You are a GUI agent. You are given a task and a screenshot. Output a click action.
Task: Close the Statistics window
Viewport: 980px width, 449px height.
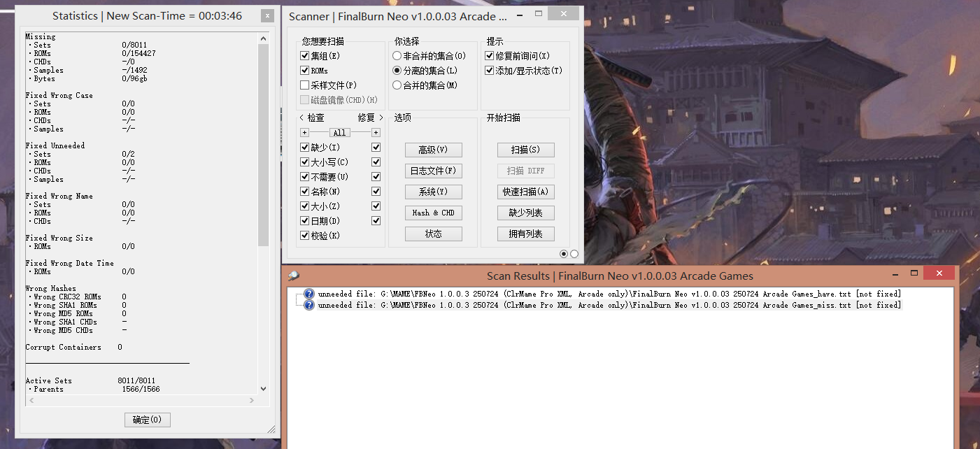point(267,16)
